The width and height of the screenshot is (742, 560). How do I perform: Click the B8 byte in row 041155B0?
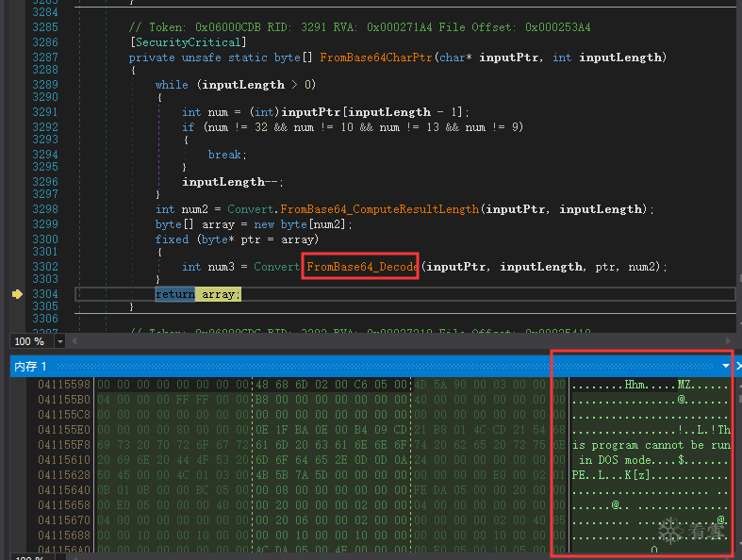(262, 400)
